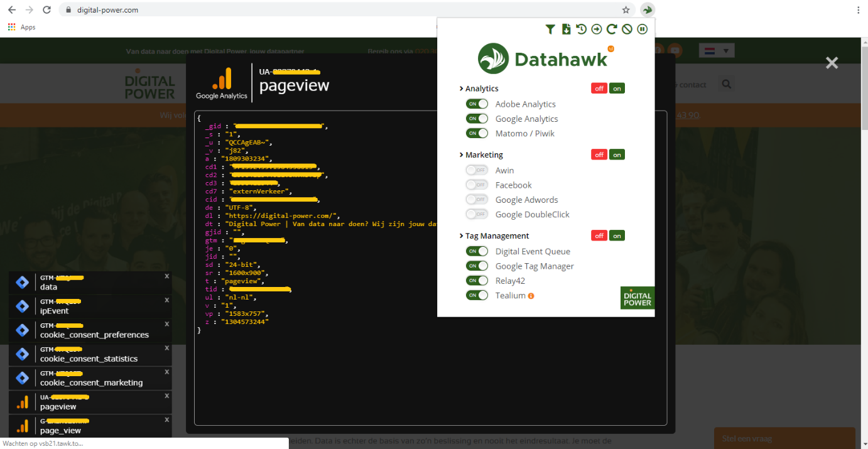Disable the Relay42 switch
This screenshot has height=449, width=868.
tap(477, 281)
